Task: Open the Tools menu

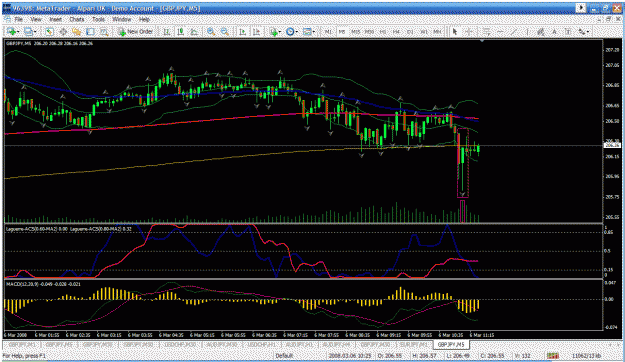Action: click(98, 19)
